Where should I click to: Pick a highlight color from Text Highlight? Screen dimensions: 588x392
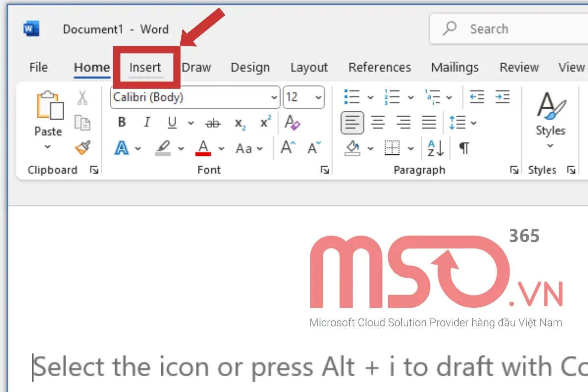[x=182, y=148]
